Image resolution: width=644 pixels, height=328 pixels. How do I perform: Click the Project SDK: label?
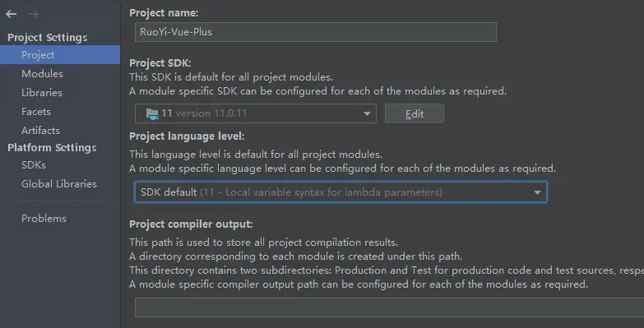[x=160, y=62]
